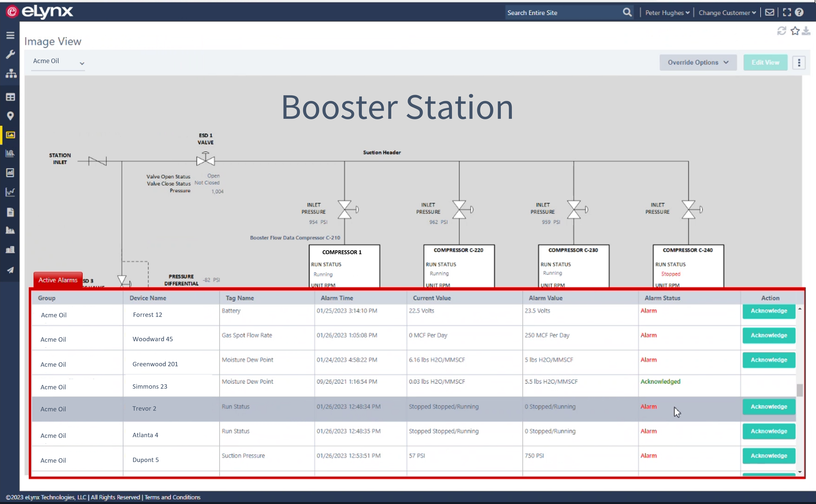Open the hamburger menu icon

10,35
